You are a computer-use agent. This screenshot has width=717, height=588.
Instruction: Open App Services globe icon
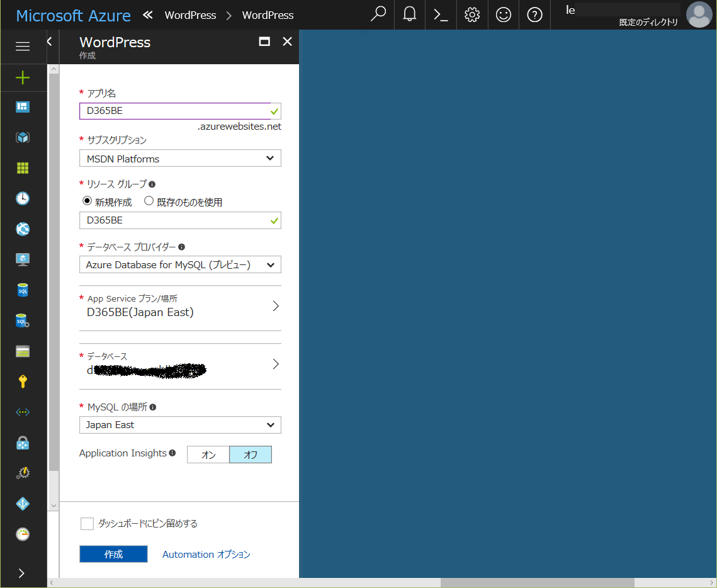coord(23,229)
